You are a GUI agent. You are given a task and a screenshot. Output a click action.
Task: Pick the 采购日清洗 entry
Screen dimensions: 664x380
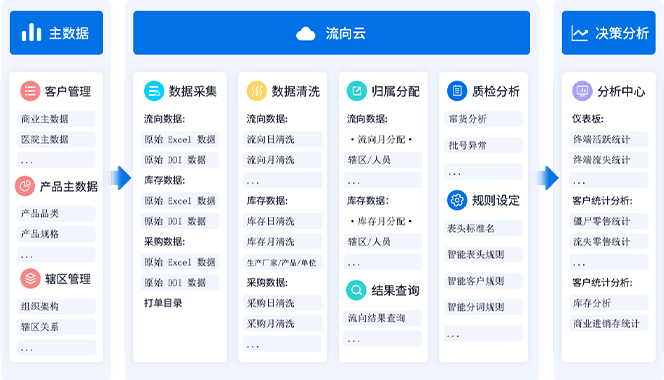pos(282,303)
